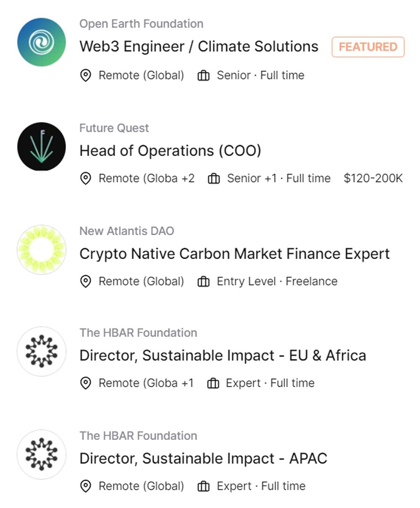420x508 pixels.
Task: Expand the +2 locations on Future Quest listing
Action: [188, 178]
